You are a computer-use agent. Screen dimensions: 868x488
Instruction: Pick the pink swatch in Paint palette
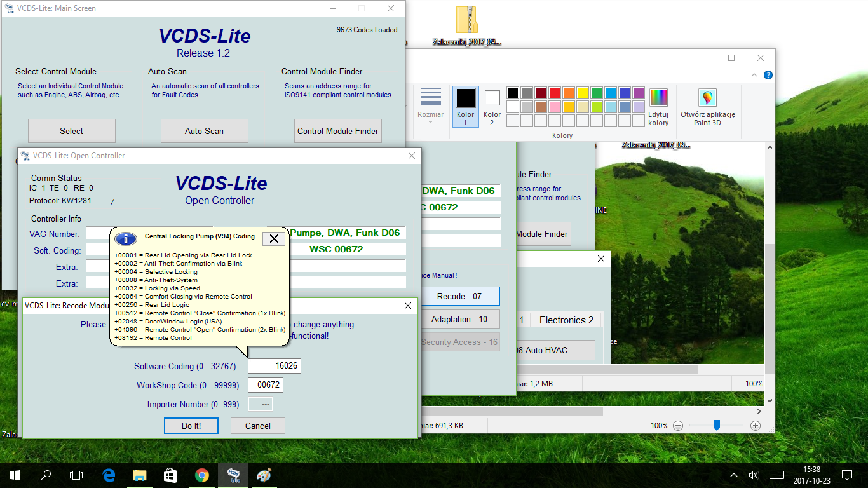[555, 107]
